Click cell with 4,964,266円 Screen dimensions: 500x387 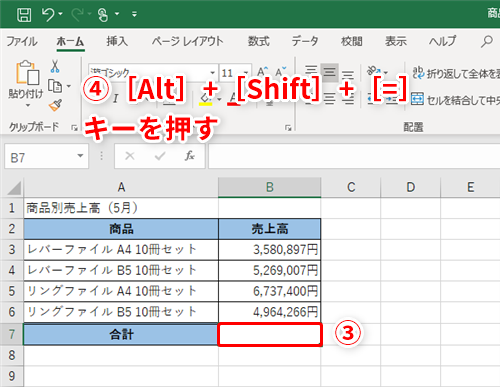click(x=270, y=312)
